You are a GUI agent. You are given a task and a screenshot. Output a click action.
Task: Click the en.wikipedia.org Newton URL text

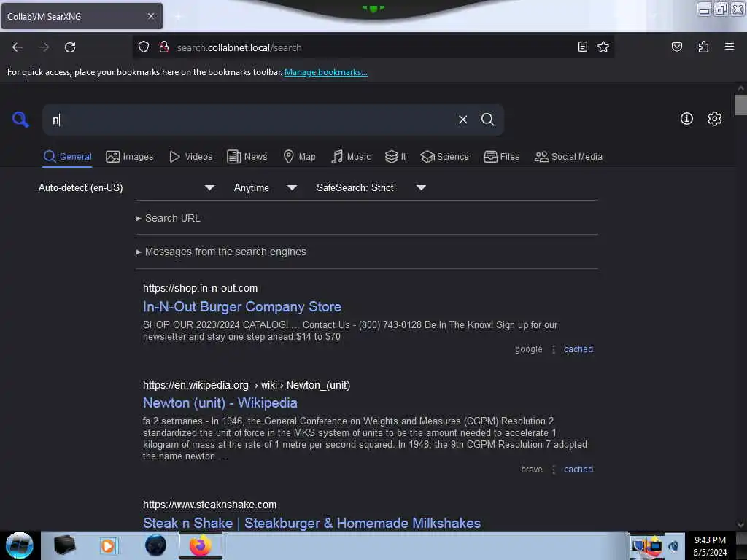[x=247, y=385]
